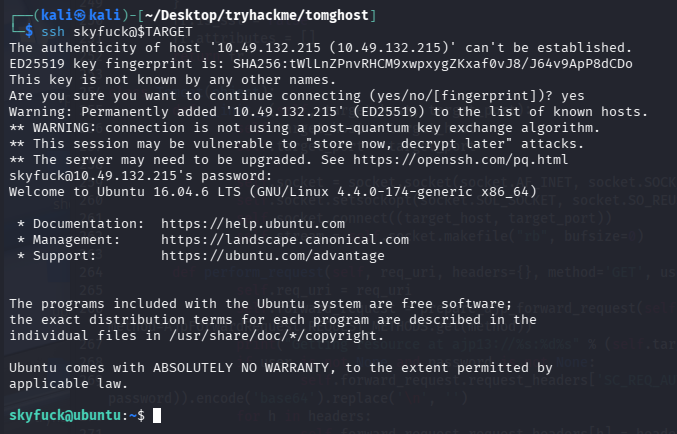The image size is (677, 434).
Task: Click the terminal cursor block after the prompt
Action: pyautogui.click(x=156, y=415)
